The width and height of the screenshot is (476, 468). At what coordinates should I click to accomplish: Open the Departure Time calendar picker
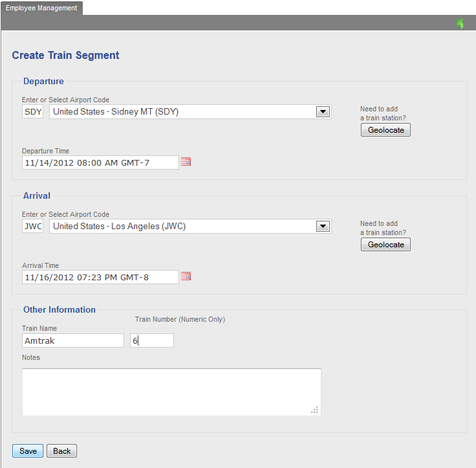point(186,162)
